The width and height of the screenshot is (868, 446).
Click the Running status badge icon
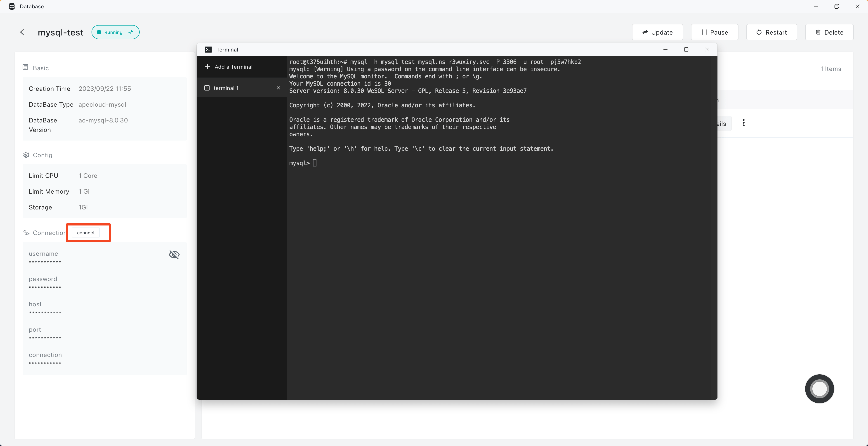point(131,32)
